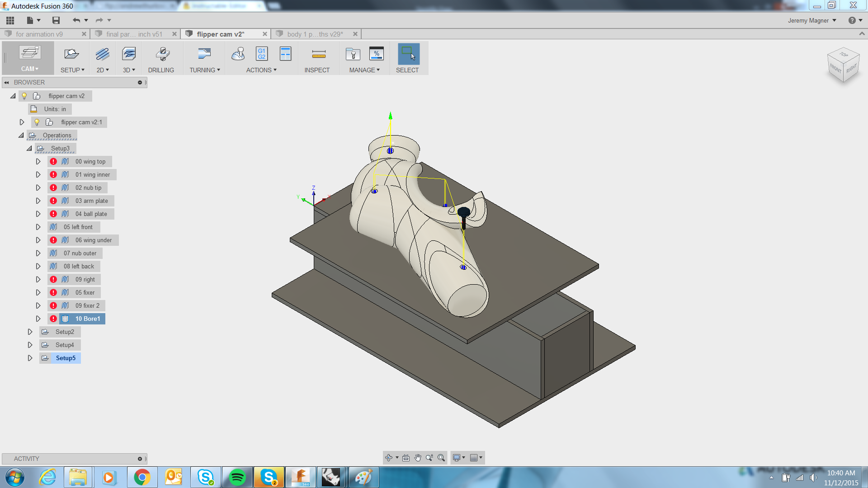Screen dimensions: 868x488
Task: Toggle visibility of flipper cam v2 component
Action: (24, 96)
